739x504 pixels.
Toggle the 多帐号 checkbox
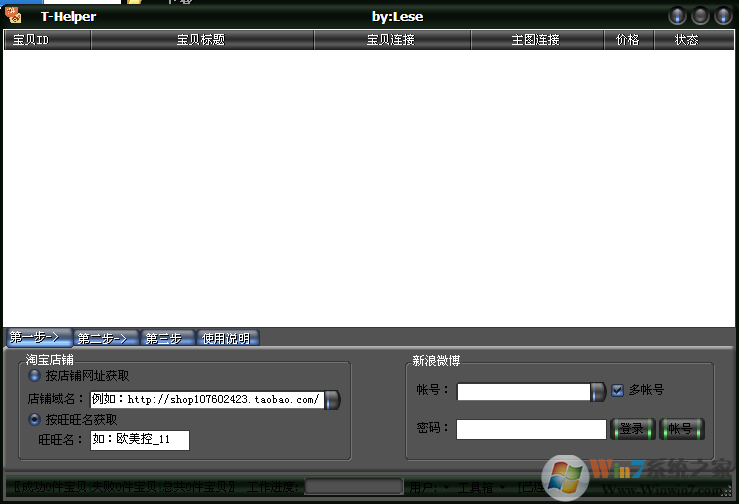click(x=618, y=390)
